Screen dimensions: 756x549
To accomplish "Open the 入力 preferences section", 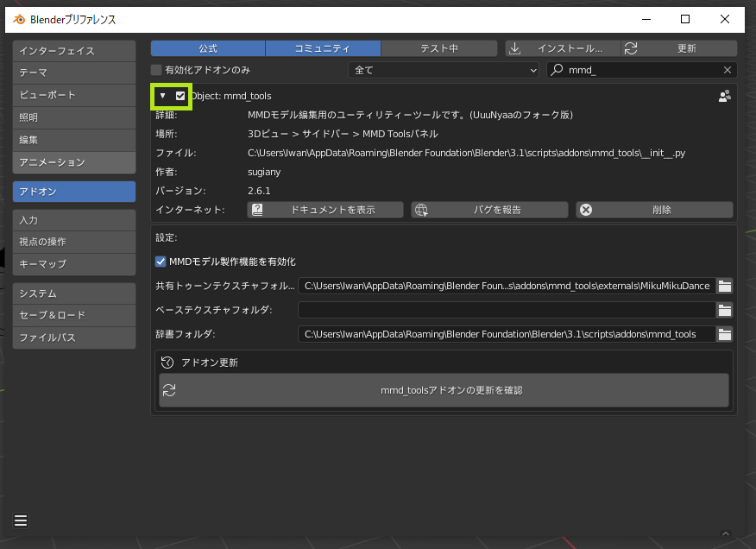I will [x=74, y=220].
